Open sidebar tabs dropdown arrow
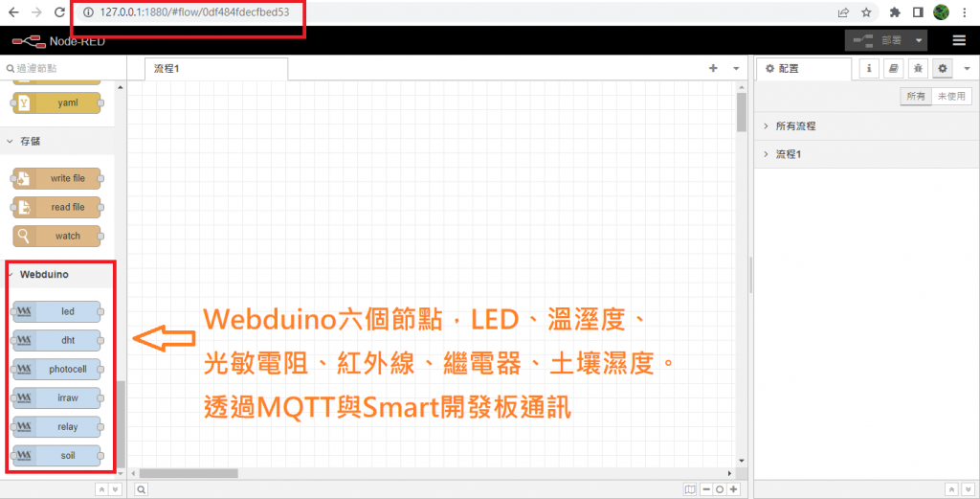Viewport: 980px width, 499px height. pos(967,69)
